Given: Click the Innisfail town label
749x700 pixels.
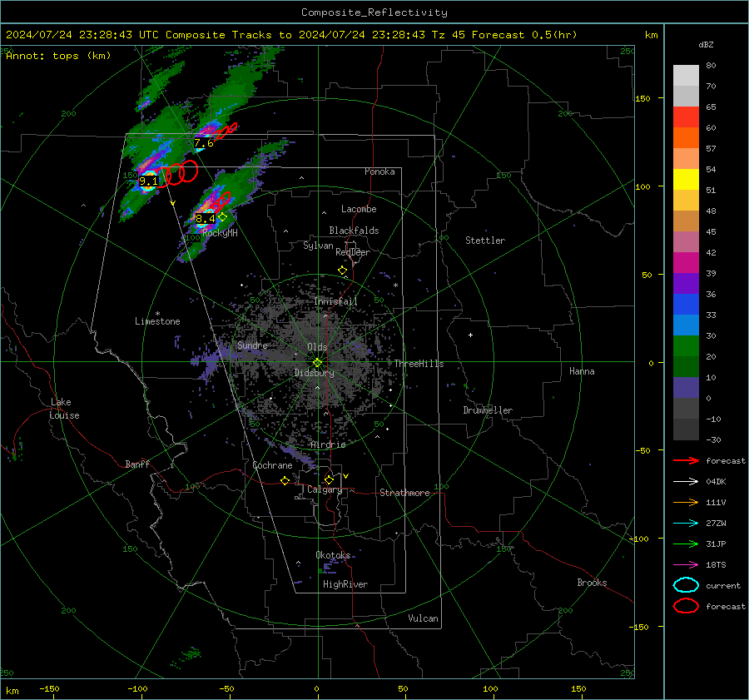Looking at the screenshot, I should tap(336, 301).
